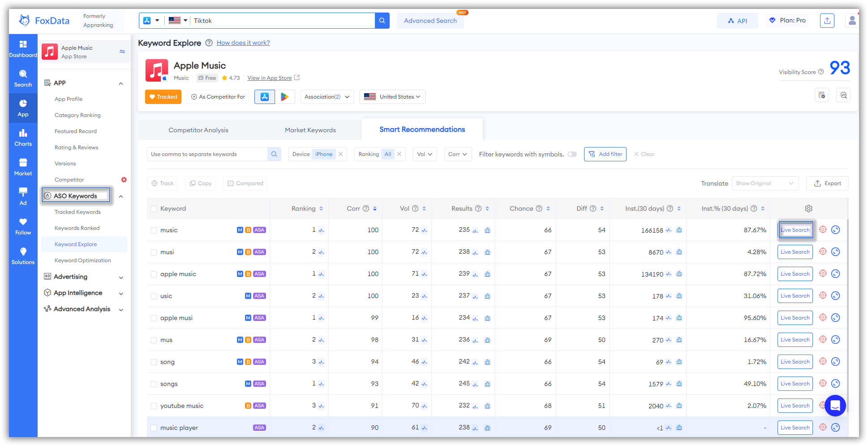Click the Advanced Search button

pos(430,21)
